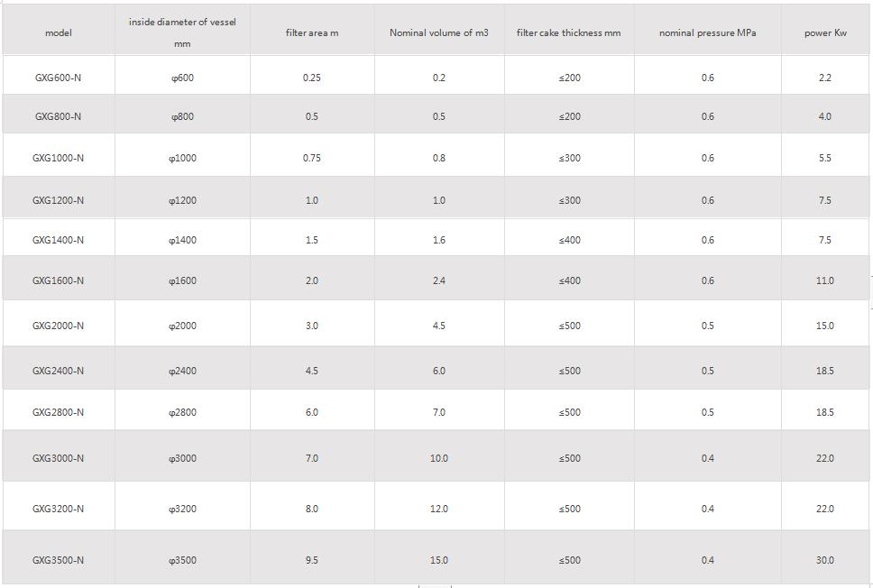Click the GXG800-N model cell
Screen dimensions: 873x588
click(x=58, y=116)
